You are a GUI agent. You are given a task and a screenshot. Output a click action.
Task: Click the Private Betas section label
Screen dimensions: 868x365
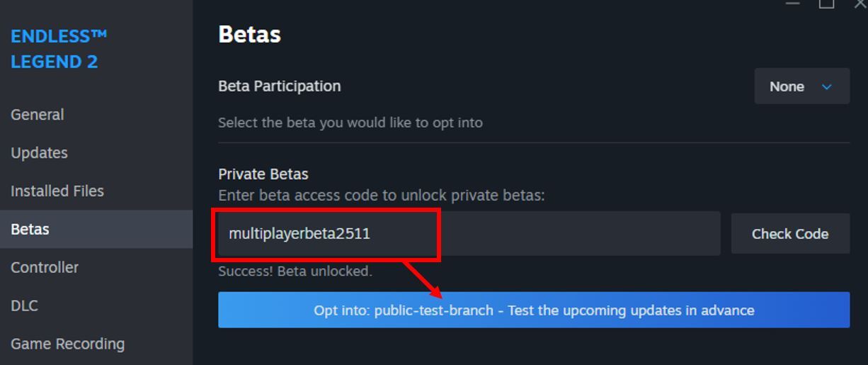click(x=263, y=174)
